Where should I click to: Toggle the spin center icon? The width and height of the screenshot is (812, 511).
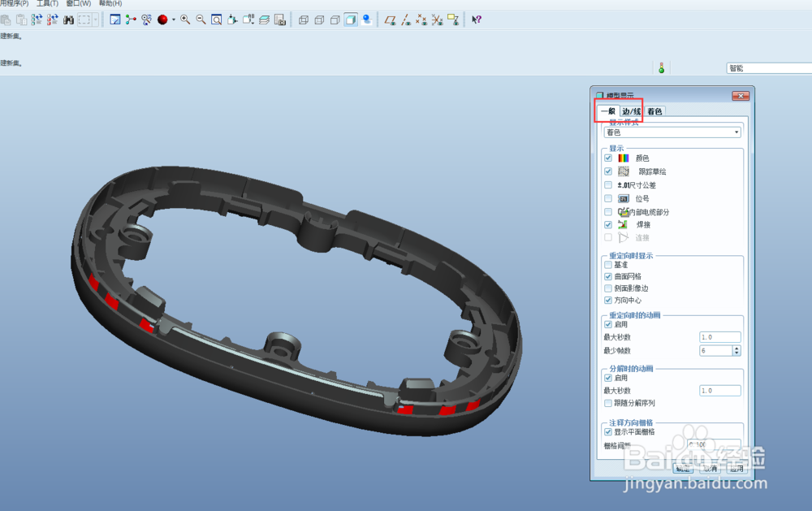(x=131, y=19)
